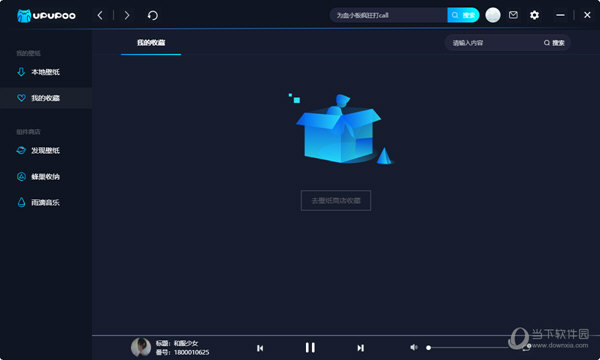Click the hive icon beside 蜂巢收纳

point(21,176)
